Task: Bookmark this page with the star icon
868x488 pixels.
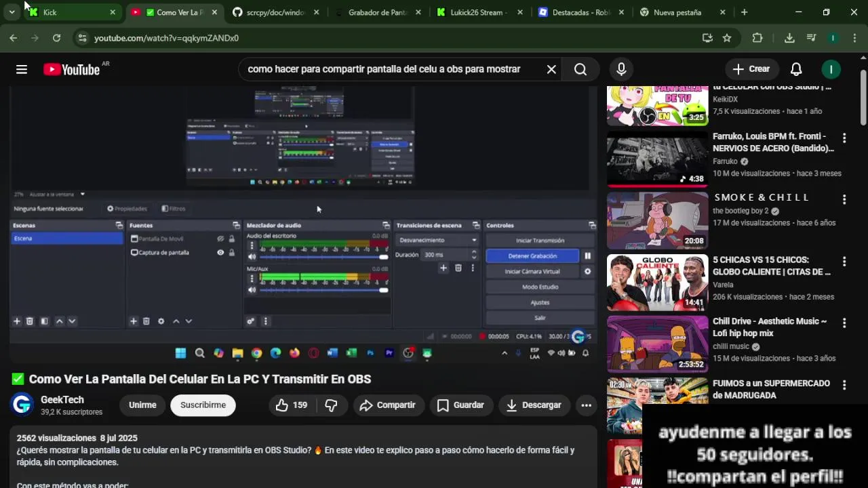Action: 727,38
